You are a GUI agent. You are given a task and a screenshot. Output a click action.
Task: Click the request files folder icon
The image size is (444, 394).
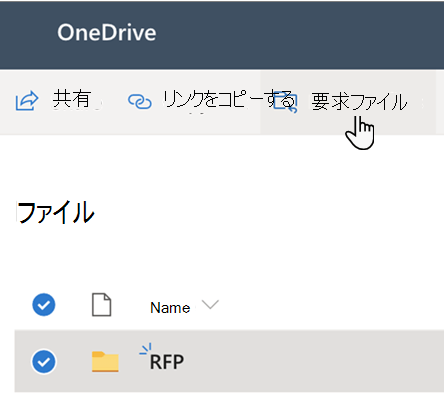[x=285, y=103]
